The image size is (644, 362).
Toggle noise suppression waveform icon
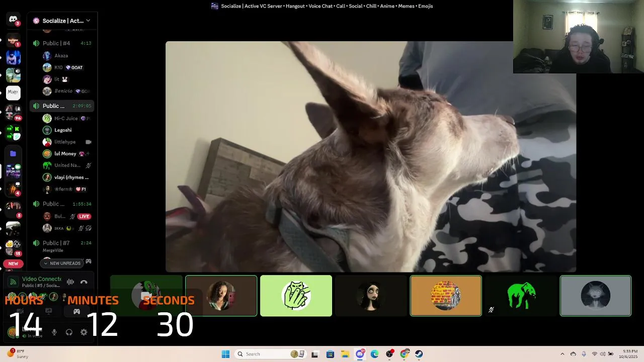point(70,282)
